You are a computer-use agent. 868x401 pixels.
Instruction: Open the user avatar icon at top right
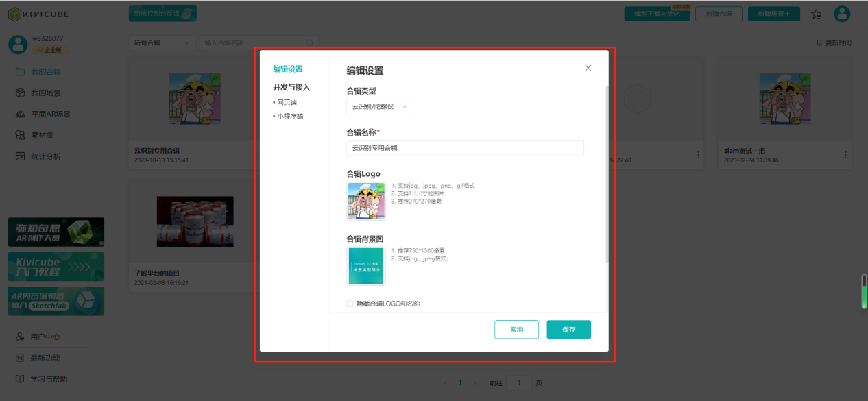[x=842, y=14]
